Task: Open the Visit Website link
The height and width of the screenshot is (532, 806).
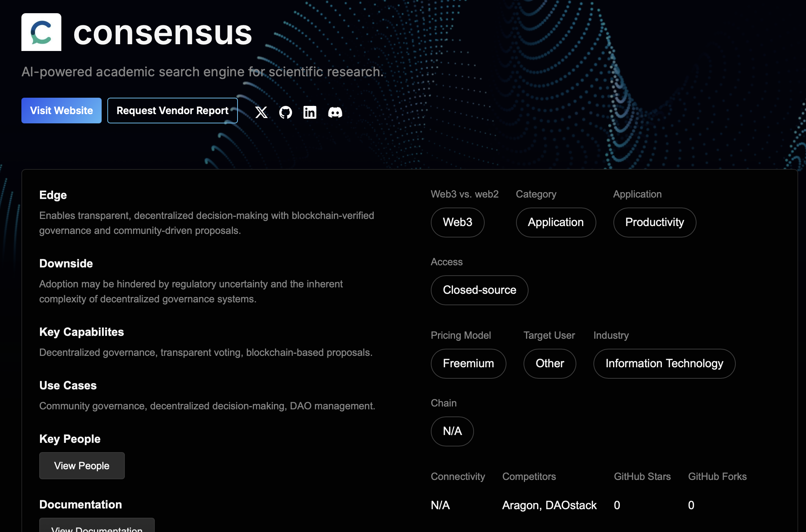Action: click(x=61, y=111)
